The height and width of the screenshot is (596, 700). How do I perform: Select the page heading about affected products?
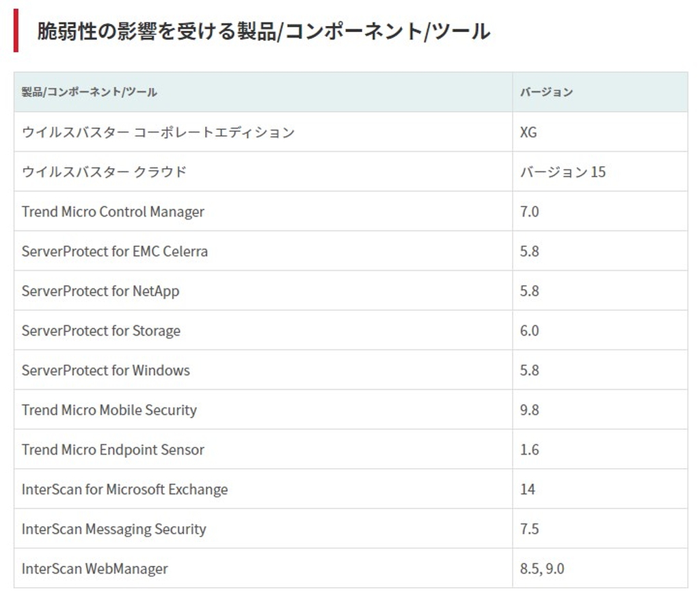260,30
